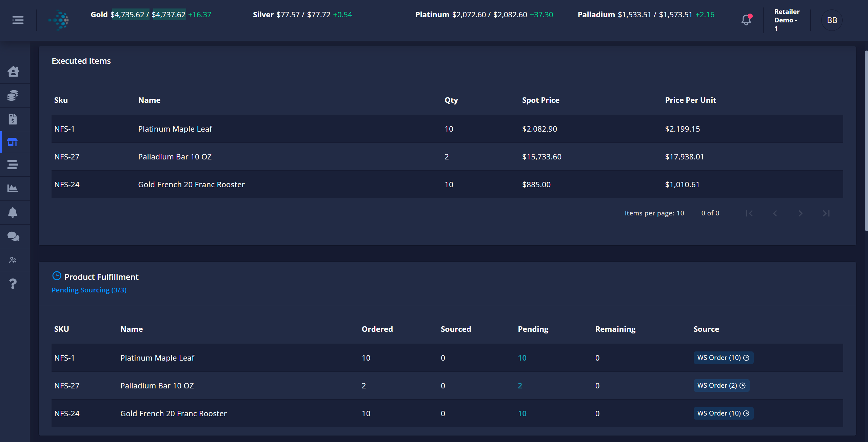Viewport: 868px width, 442px height.
Task: Open the hamburger menu at top left
Action: tap(18, 20)
